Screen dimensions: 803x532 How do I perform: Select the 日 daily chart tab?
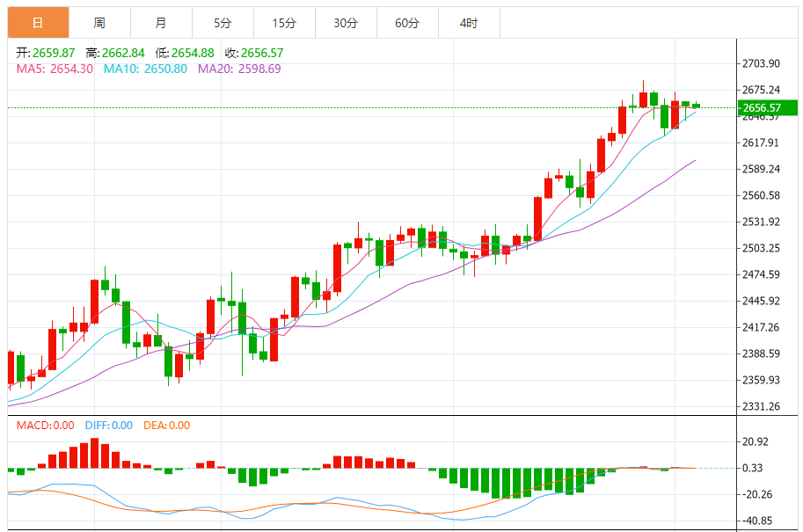click(x=38, y=23)
